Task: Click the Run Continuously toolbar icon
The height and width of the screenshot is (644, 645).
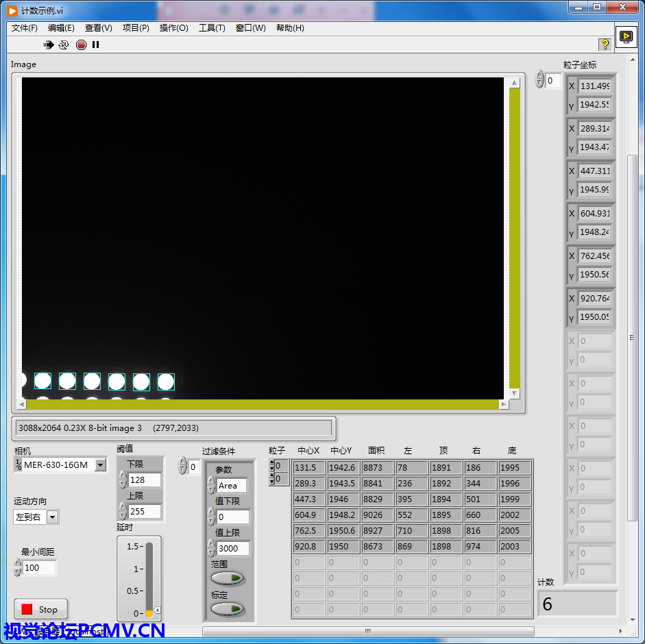Action: [x=64, y=45]
